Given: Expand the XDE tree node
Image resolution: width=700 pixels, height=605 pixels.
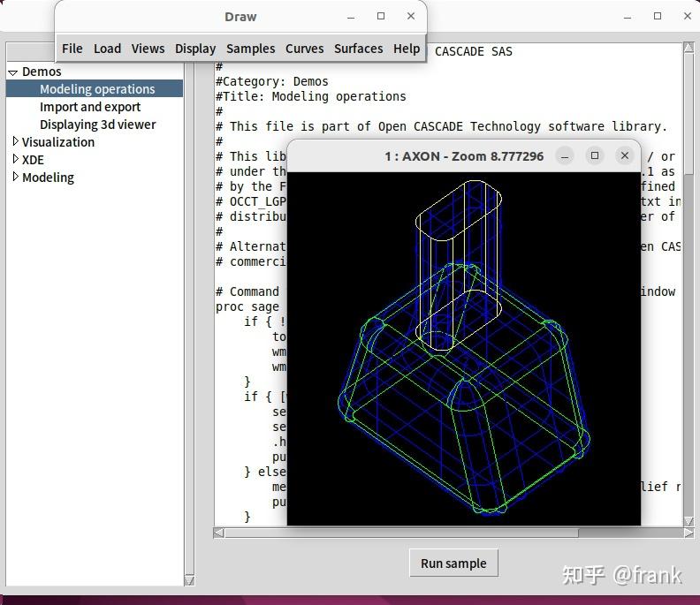Looking at the screenshot, I should pyautogui.click(x=15, y=159).
